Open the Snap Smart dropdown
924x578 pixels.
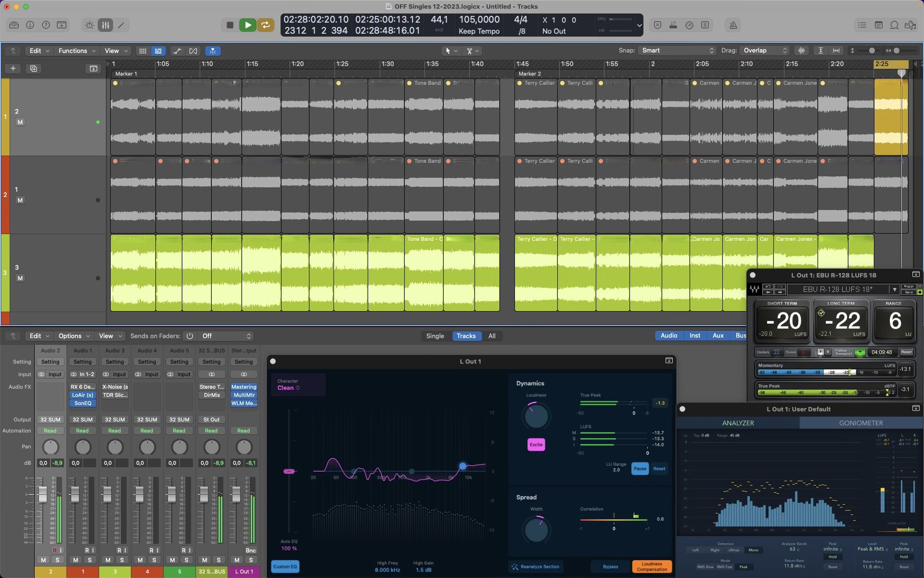pyautogui.click(x=677, y=51)
